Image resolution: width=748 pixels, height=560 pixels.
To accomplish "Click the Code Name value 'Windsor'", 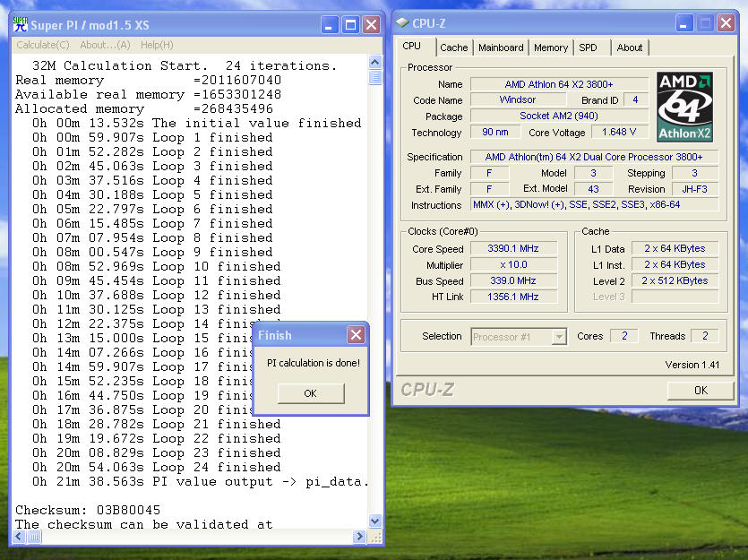I will click(x=518, y=99).
